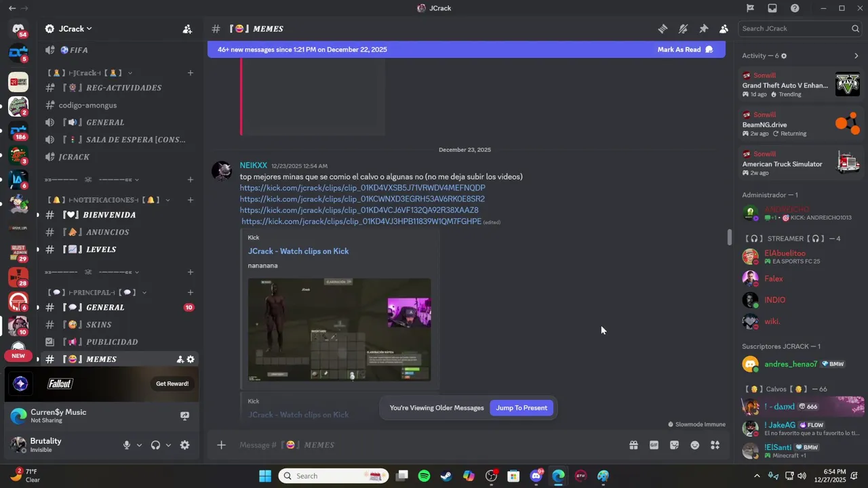Image resolution: width=868 pixels, height=488 pixels.
Task: Open Steam from Windows taskbar
Action: tap(446, 476)
